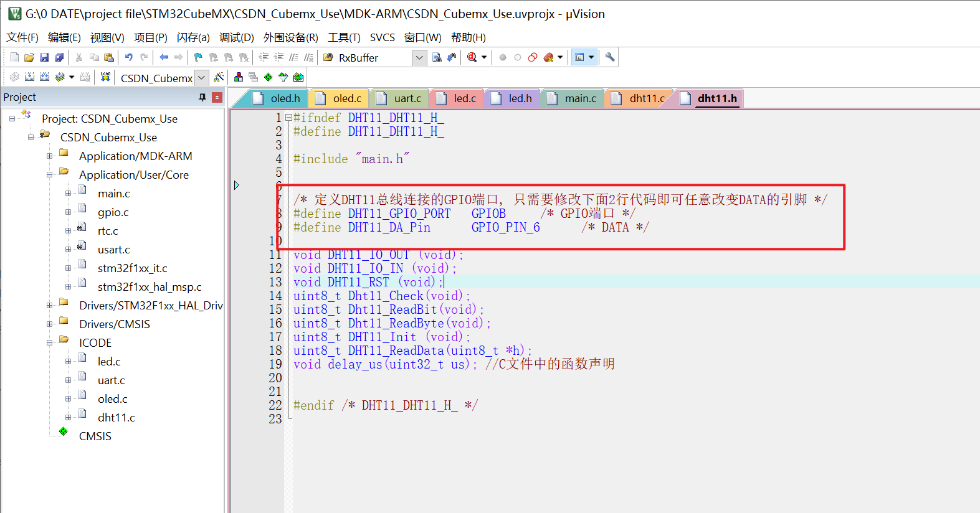980x513 pixels.
Task: Open the window view dropdown arrow
Action: (591, 57)
